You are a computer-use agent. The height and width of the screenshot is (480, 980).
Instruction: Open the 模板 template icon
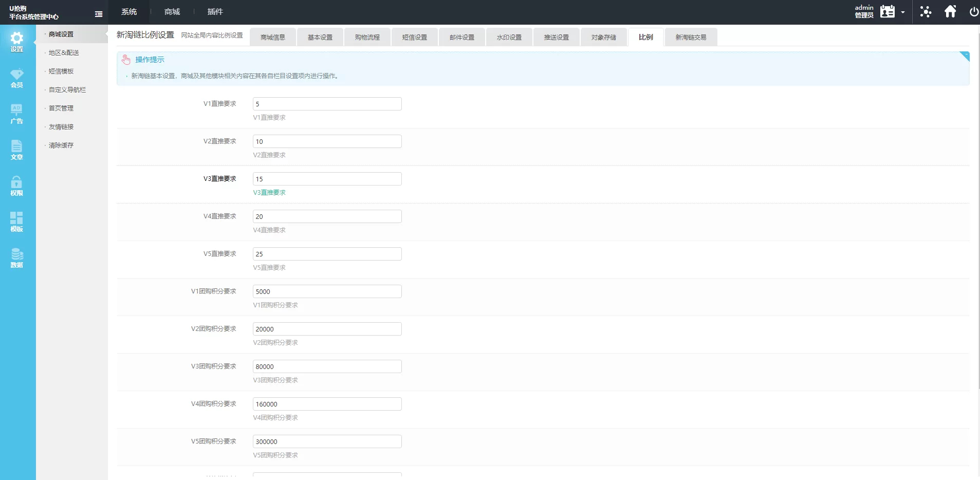(x=17, y=221)
